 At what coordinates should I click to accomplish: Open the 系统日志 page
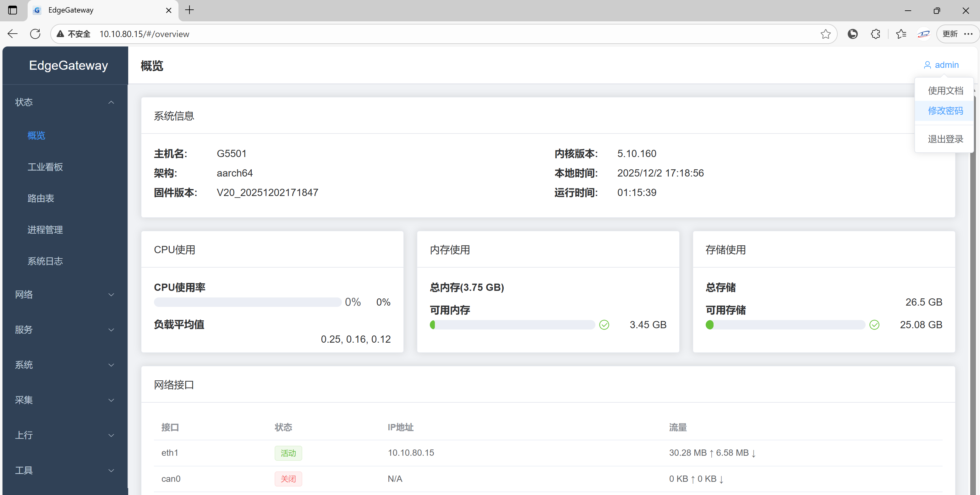click(x=45, y=261)
